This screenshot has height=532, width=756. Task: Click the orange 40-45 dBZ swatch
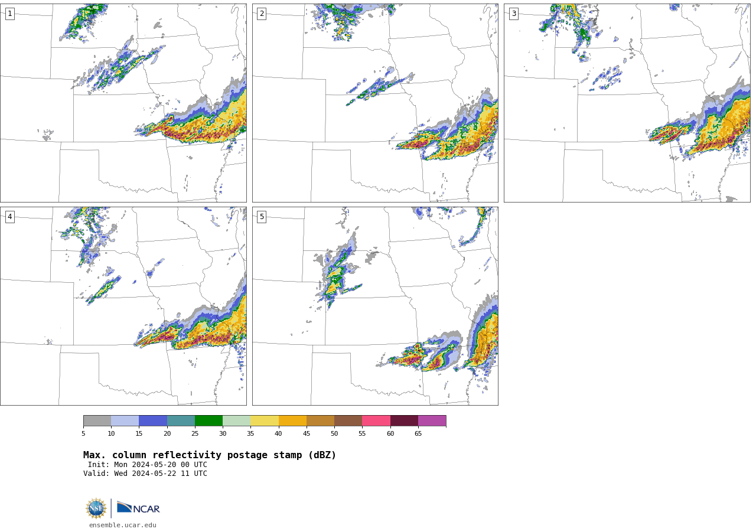pos(292,421)
